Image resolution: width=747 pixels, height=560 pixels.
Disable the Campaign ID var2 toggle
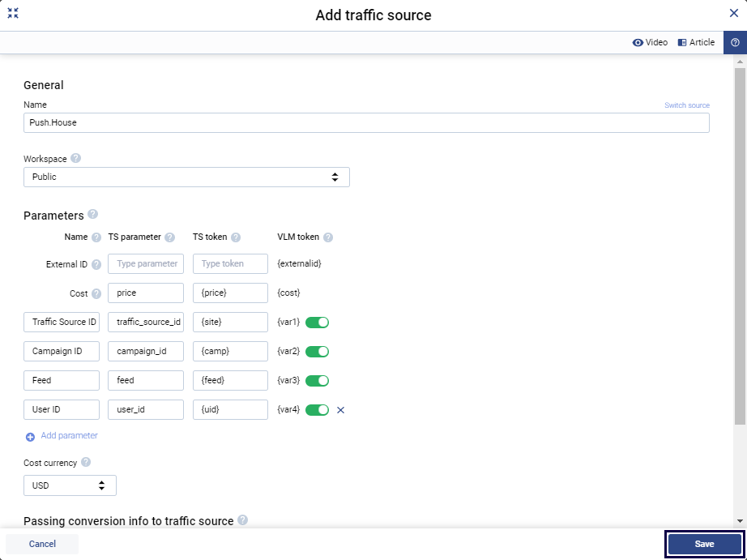point(317,352)
